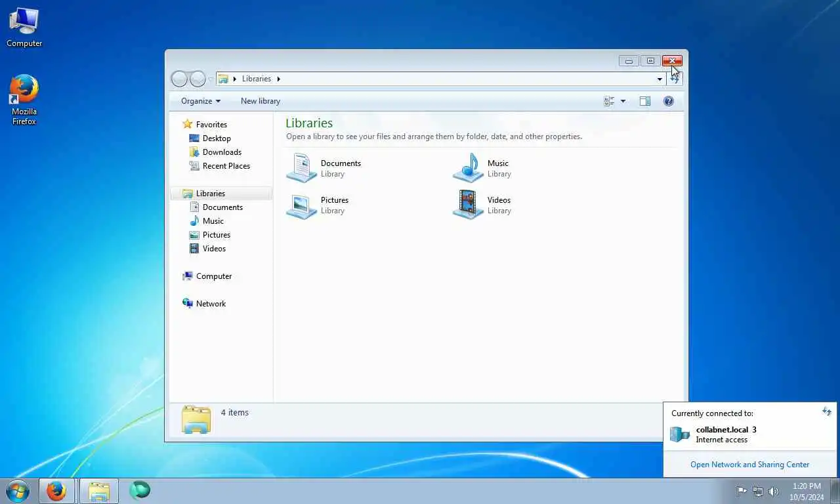The width and height of the screenshot is (840, 504).
Task: Open the recent pages dropdown arrow
Action: pyautogui.click(x=211, y=79)
